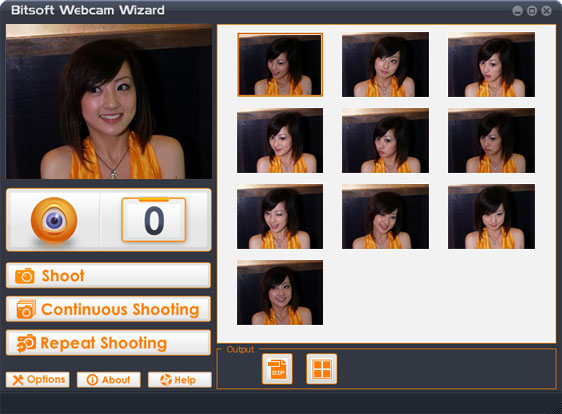The image size is (562, 414).
Task: Select the middle thumbnail in the second row
Action: [385, 141]
